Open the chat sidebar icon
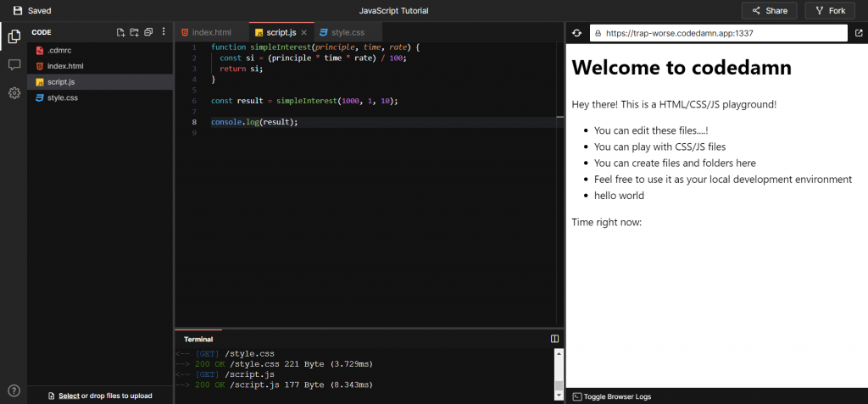 (14, 64)
